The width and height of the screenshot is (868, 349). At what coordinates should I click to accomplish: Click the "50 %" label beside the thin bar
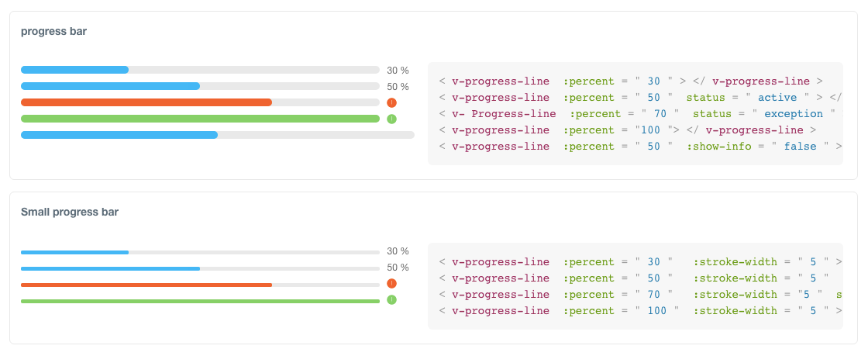pyautogui.click(x=398, y=268)
